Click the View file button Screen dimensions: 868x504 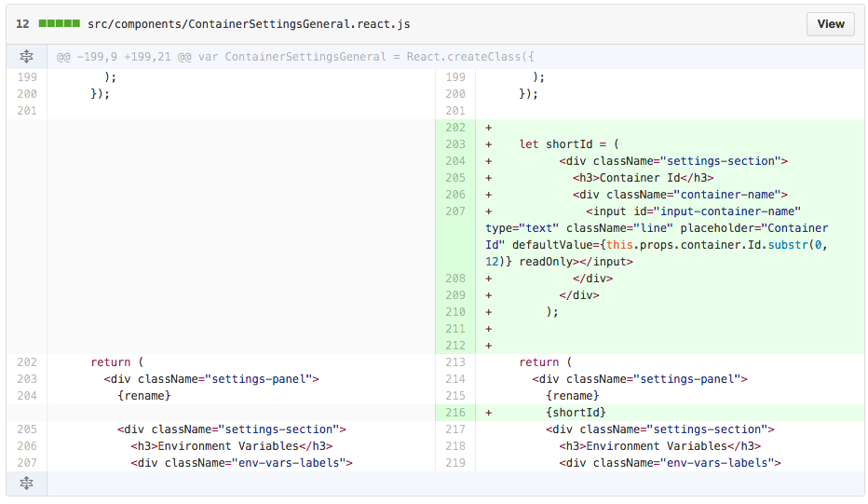(830, 24)
